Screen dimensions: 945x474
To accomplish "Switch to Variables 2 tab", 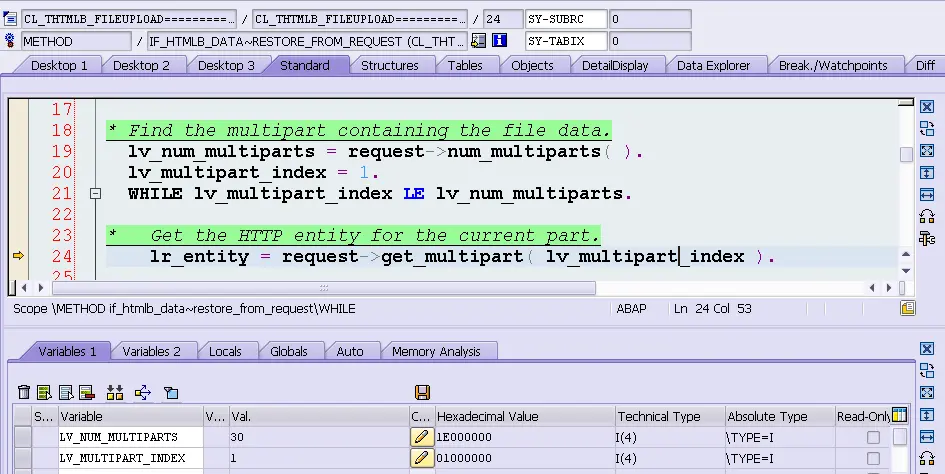I will [151, 351].
